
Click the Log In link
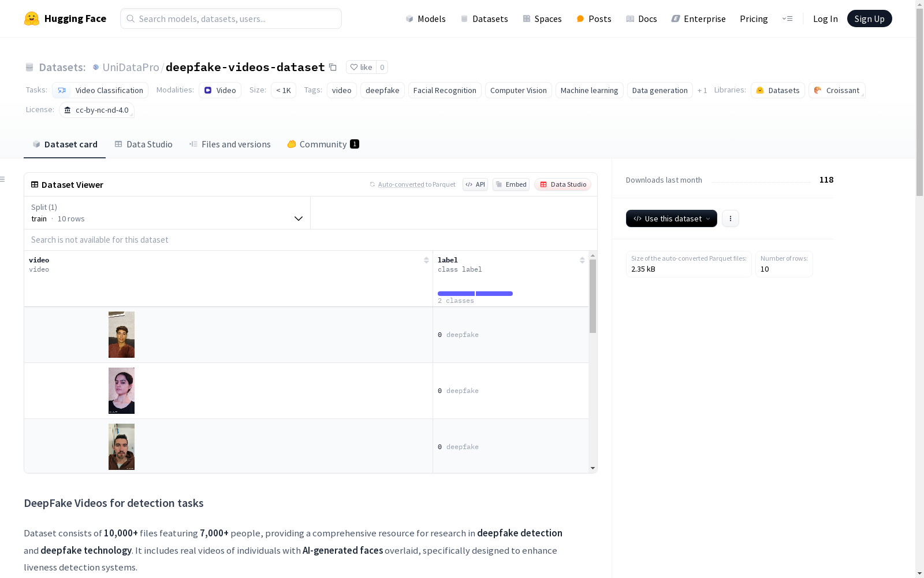tap(825, 18)
